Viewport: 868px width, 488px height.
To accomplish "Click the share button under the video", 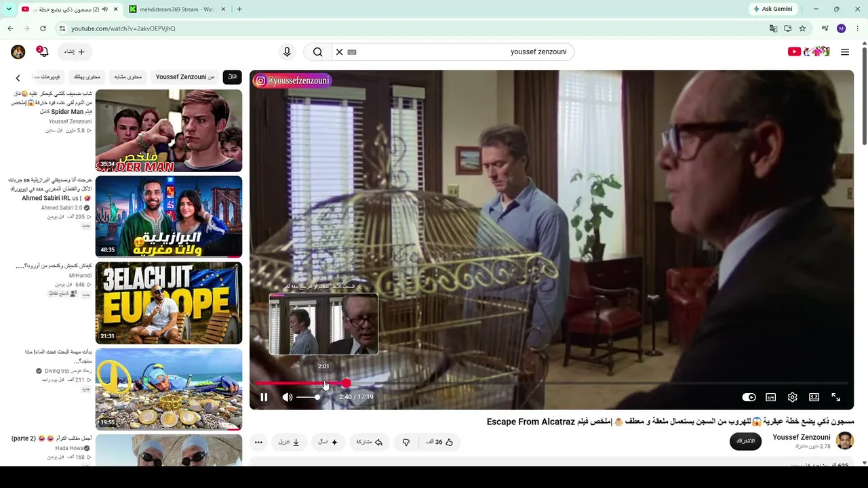I will (x=370, y=442).
